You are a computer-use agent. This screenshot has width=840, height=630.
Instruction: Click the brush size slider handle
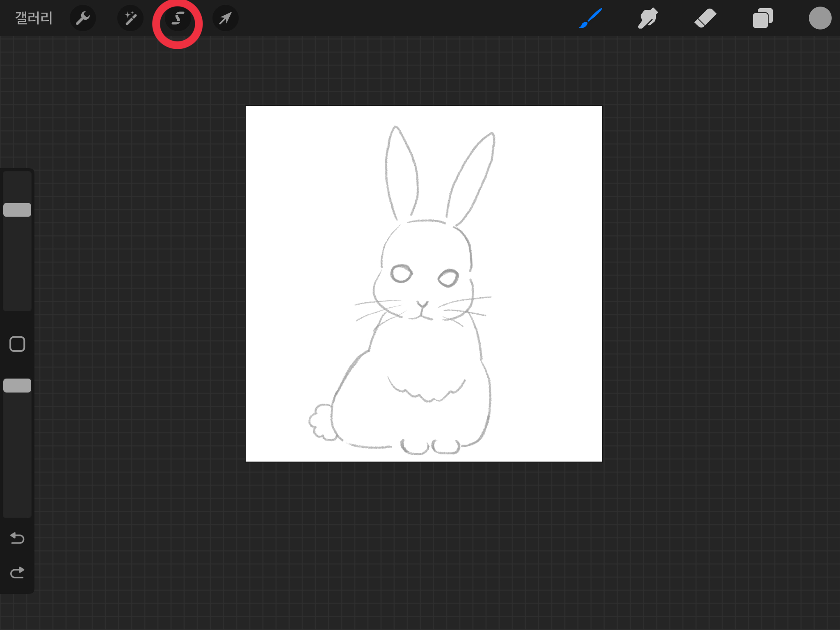(17, 210)
